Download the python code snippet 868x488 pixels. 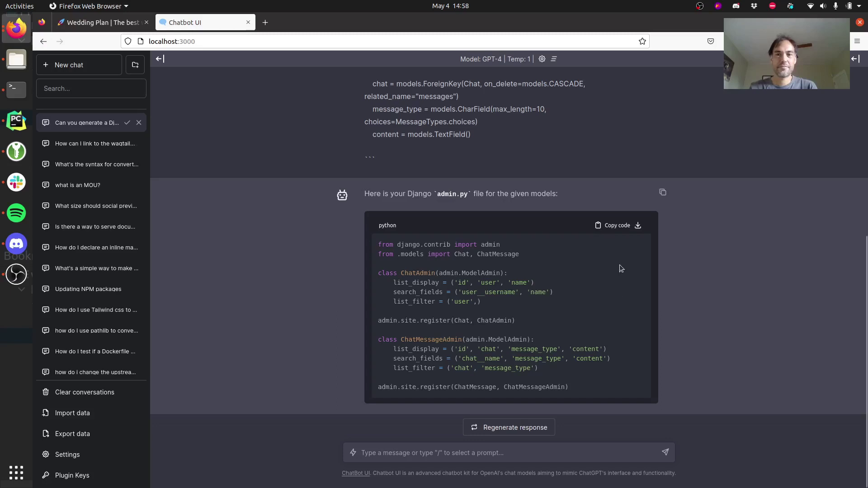(638, 225)
